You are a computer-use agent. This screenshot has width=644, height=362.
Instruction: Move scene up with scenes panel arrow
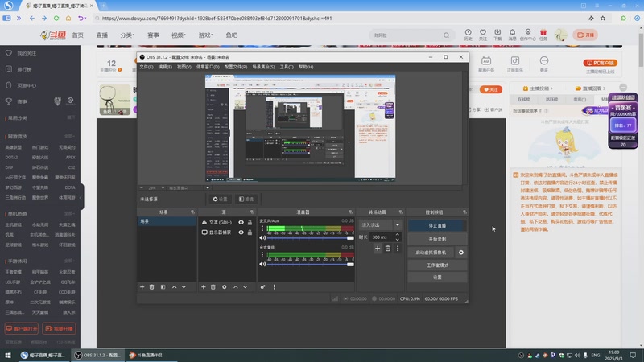pyautogui.click(x=174, y=287)
